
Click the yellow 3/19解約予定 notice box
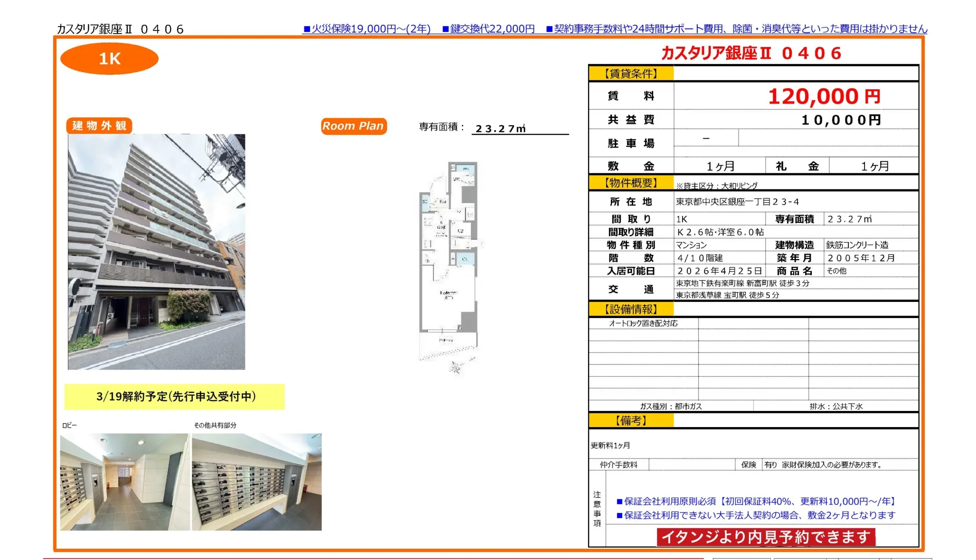click(175, 396)
